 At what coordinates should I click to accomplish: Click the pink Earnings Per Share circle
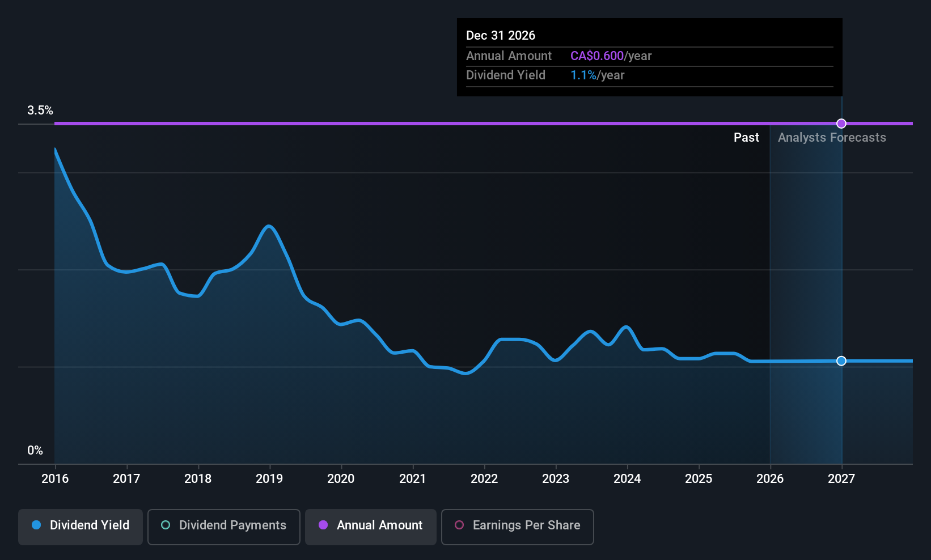point(459,525)
